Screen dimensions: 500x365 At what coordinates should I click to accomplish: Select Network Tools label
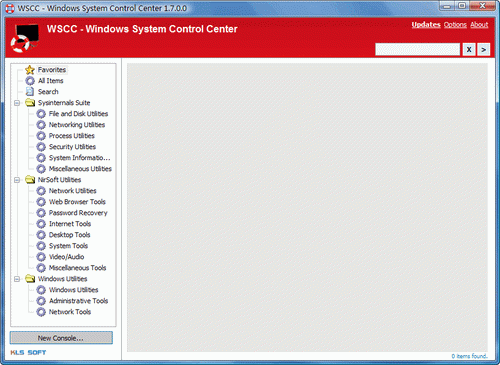click(x=70, y=312)
